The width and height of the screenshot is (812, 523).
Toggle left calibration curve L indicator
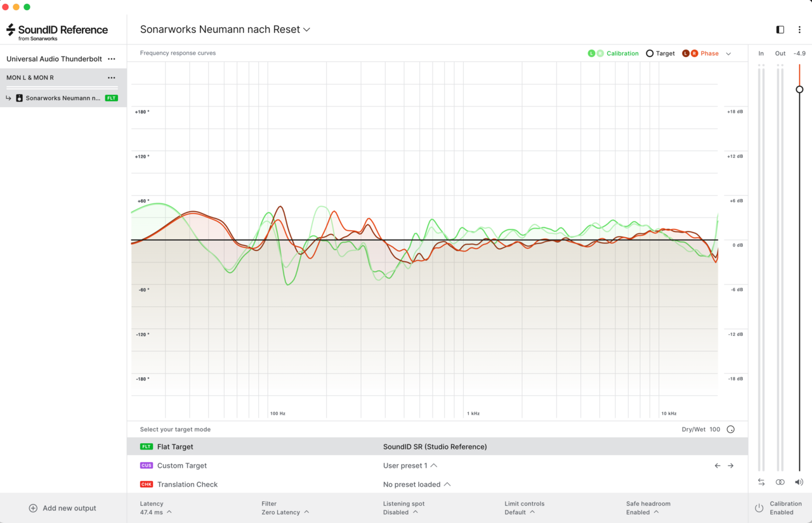coord(591,53)
